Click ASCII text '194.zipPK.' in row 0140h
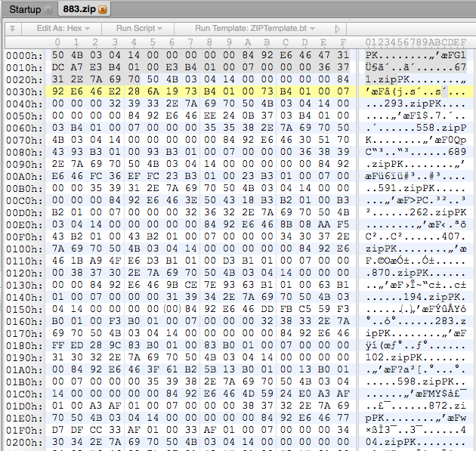 [434, 297]
